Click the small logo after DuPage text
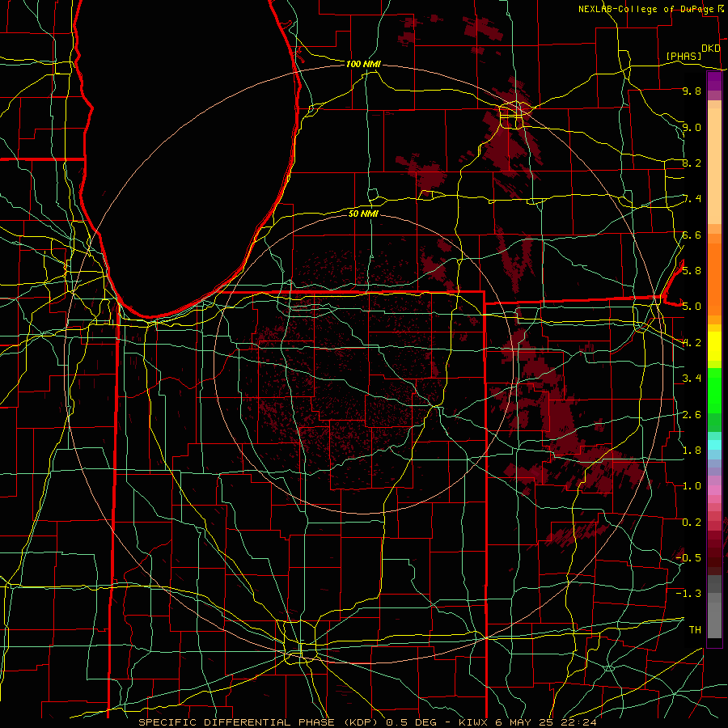Image resolution: width=728 pixels, height=728 pixels. pos(720,8)
